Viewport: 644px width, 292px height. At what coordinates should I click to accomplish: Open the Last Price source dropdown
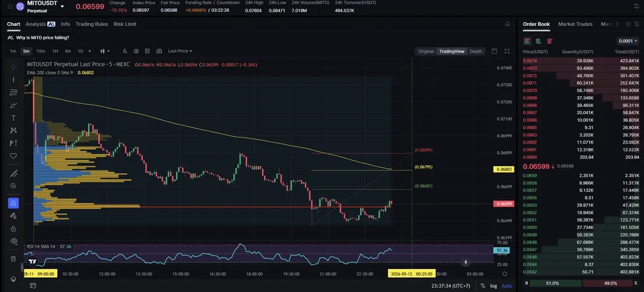pyautogui.click(x=180, y=51)
